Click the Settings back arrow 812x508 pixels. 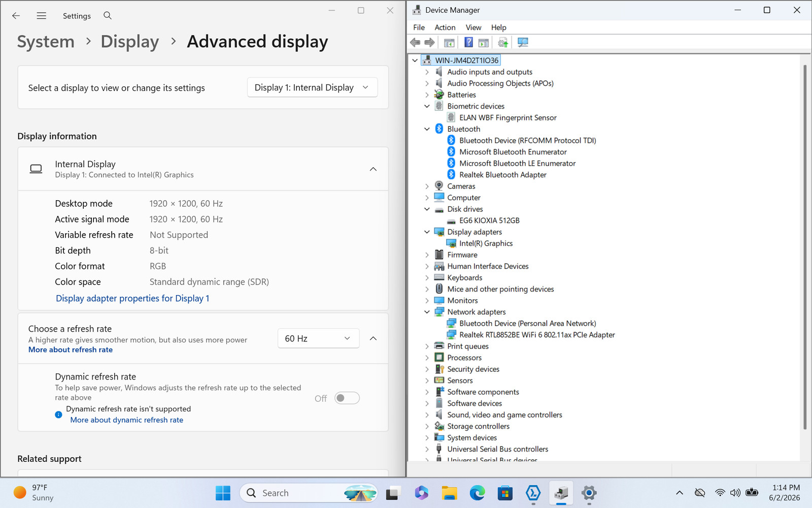(16, 16)
